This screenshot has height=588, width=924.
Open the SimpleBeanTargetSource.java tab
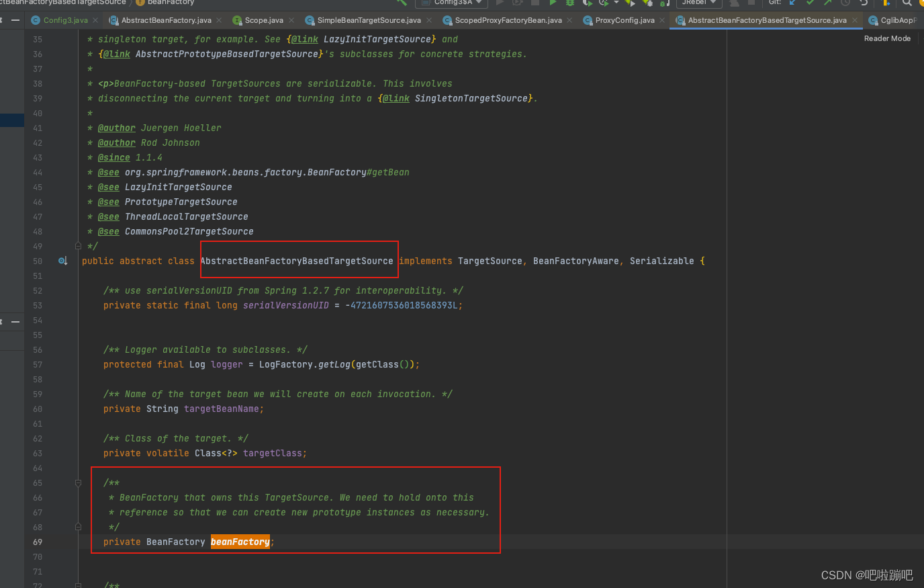tap(369, 20)
